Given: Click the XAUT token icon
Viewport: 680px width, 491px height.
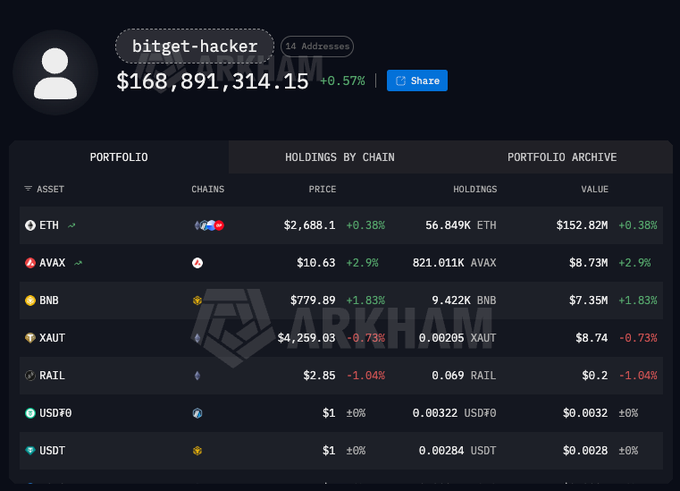Looking at the screenshot, I should 30,338.
